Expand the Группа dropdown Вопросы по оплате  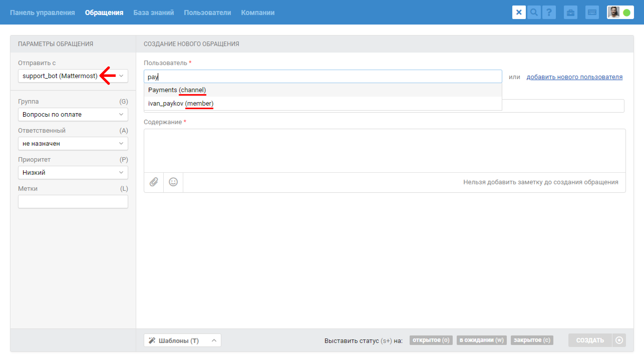click(x=73, y=114)
